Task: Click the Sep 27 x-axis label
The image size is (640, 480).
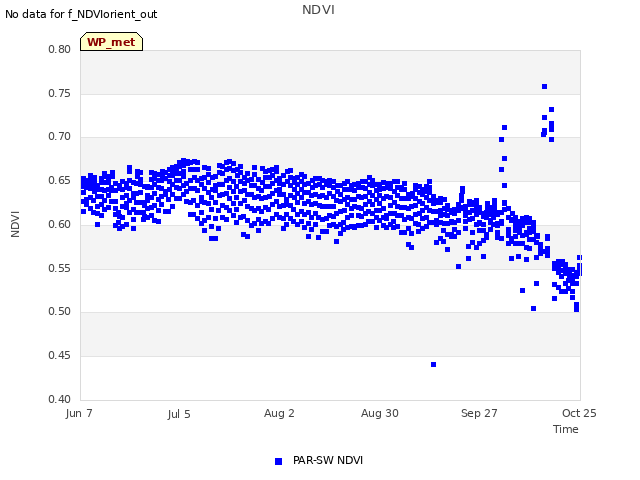Action: click(x=479, y=413)
